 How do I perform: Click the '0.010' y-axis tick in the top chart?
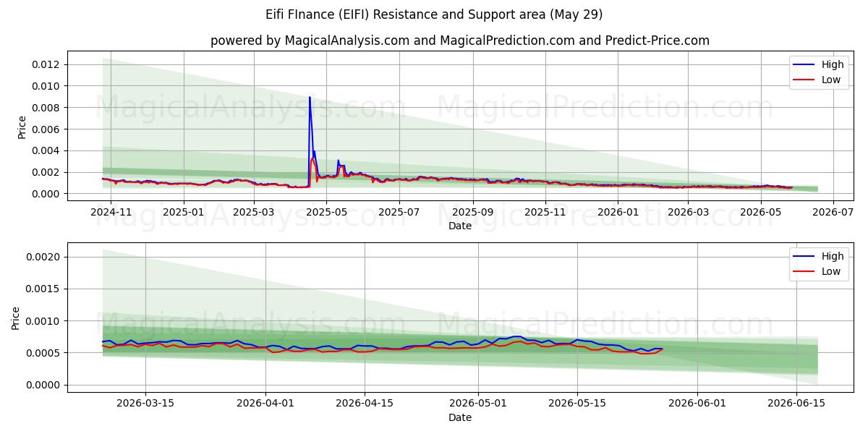pyautogui.click(x=46, y=86)
